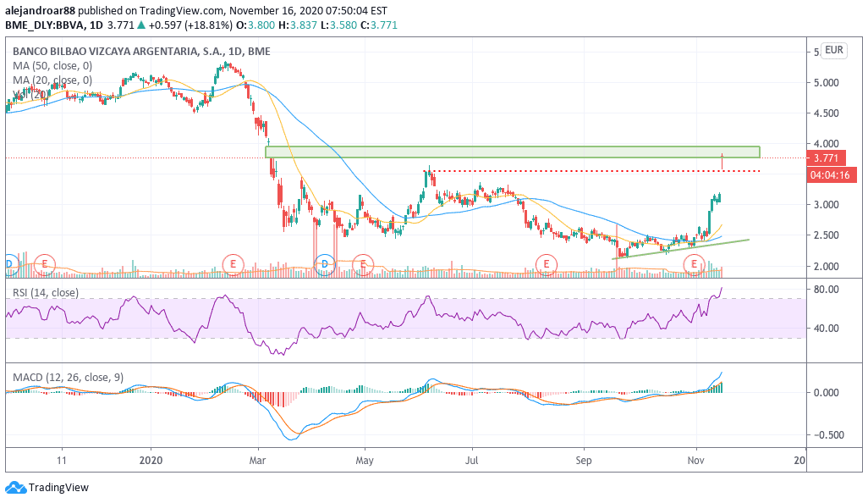Click the low value L:3.580
Screen dimensions: 868x503
tap(338, 25)
